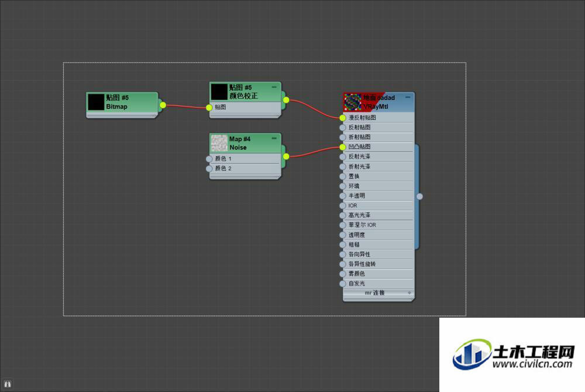Click the 颜色 2 input socket
585x392 pixels.
coord(209,169)
